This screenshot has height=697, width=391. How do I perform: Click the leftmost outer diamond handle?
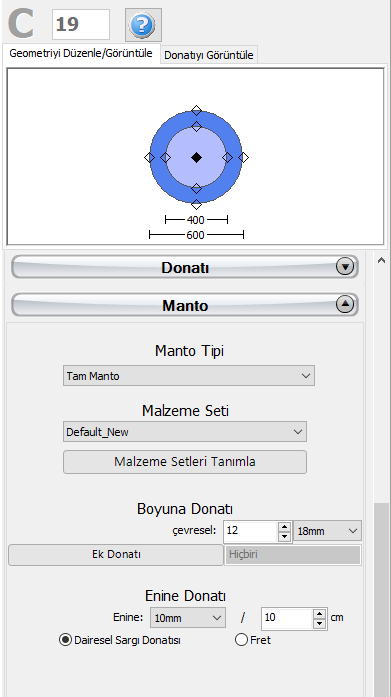[x=149, y=157]
